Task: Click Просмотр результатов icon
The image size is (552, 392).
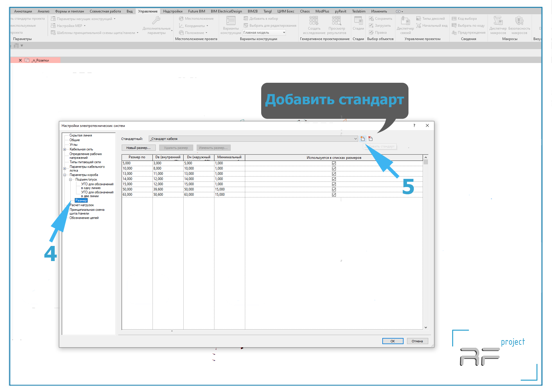Action: click(x=337, y=26)
